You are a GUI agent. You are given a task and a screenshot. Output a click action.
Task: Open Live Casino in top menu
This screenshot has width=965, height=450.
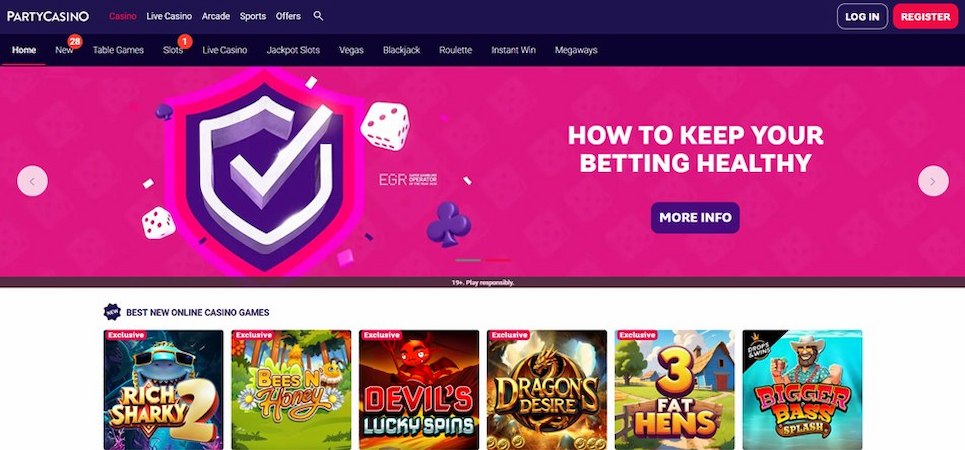click(169, 17)
